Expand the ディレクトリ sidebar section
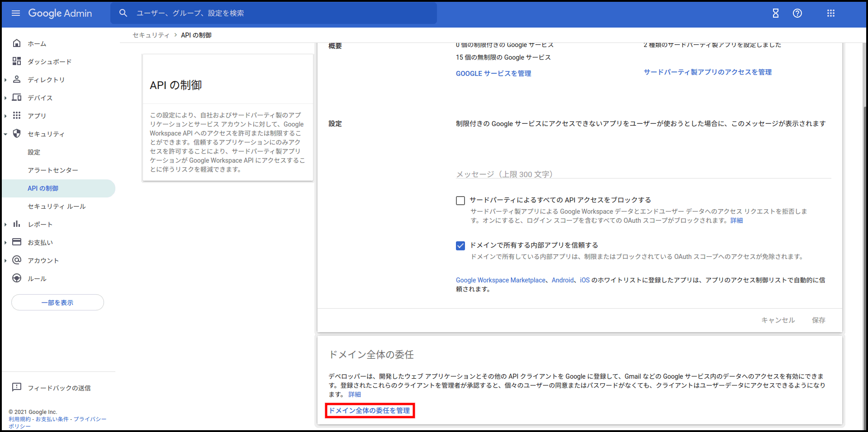The image size is (868, 432). (x=5, y=80)
